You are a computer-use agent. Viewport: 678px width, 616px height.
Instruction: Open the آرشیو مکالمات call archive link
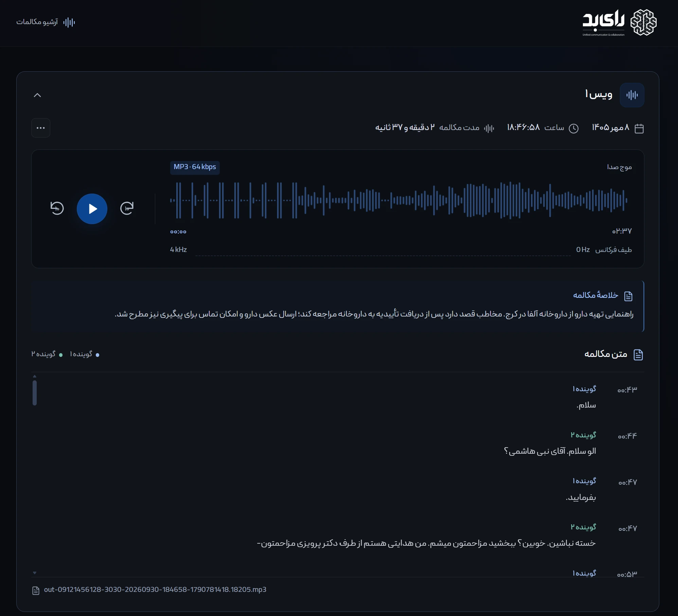point(46,22)
